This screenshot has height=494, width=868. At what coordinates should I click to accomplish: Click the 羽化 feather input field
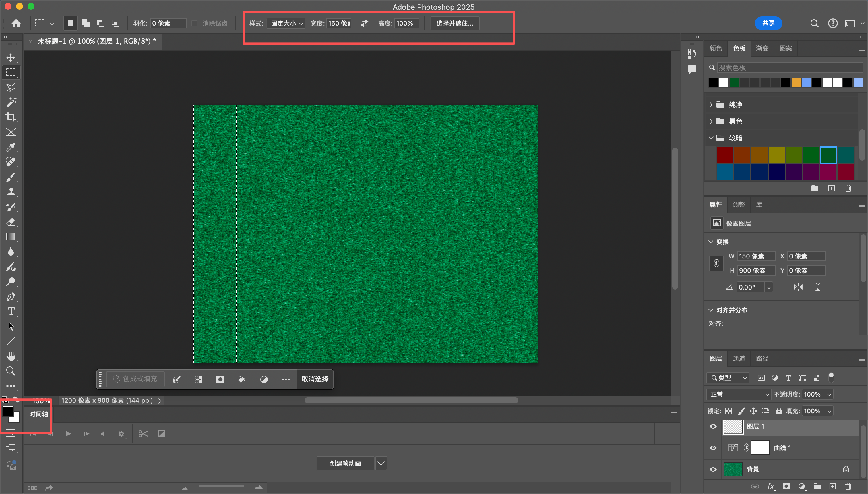168,23
